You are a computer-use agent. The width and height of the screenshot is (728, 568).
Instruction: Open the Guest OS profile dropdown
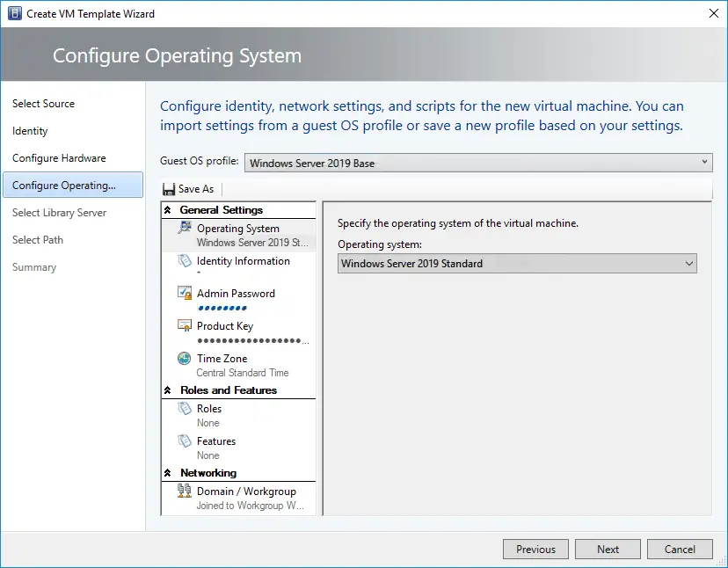pyautogui.click(x=478, y=163)
